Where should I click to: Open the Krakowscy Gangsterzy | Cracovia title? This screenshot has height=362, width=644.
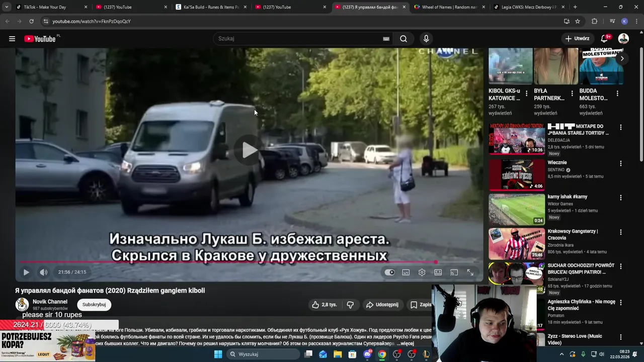click(573, 234)
